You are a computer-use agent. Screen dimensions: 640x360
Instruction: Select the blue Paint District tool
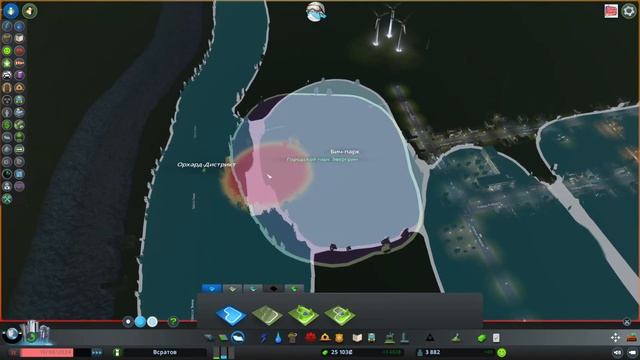231,315
